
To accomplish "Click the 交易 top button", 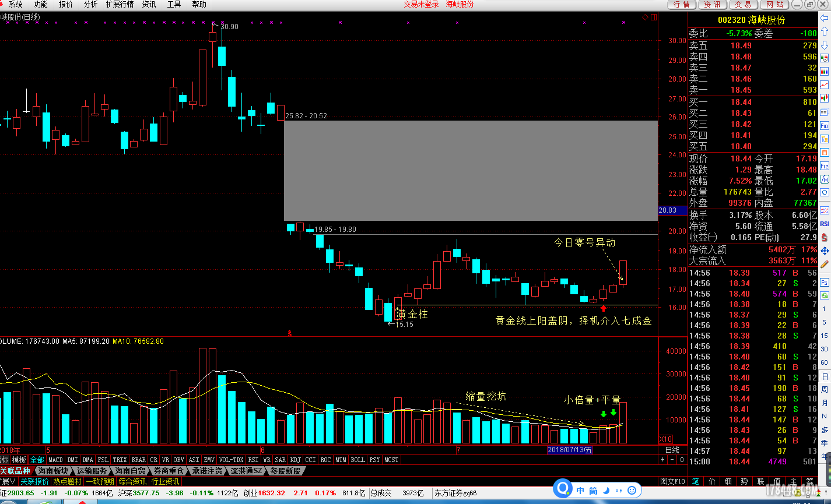I will (x=742, y=4).
